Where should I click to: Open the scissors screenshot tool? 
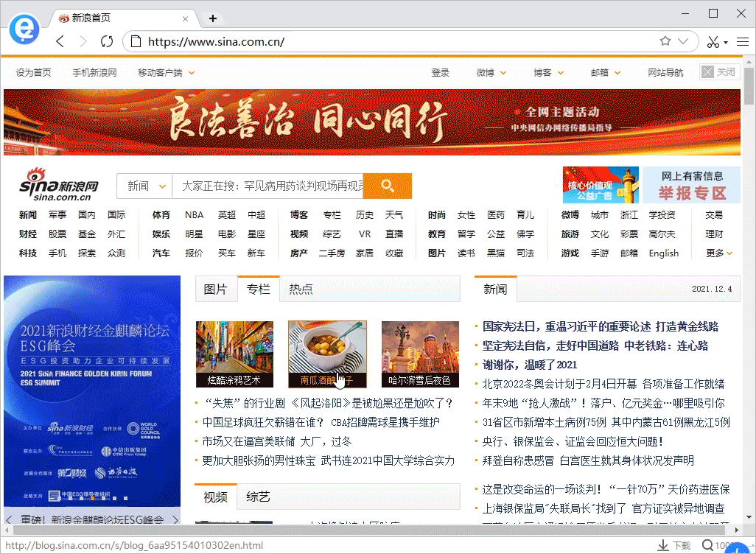click(713, 42)
